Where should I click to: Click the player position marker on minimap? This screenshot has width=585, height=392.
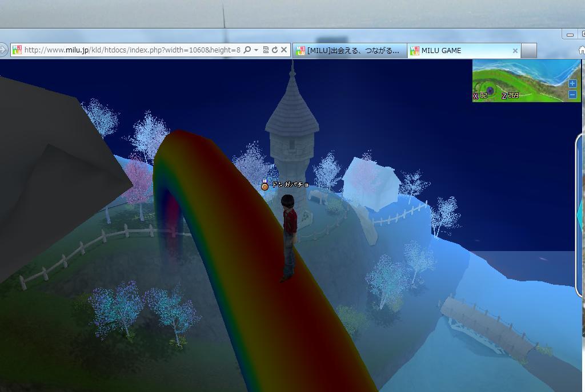[x=491, y=91]
